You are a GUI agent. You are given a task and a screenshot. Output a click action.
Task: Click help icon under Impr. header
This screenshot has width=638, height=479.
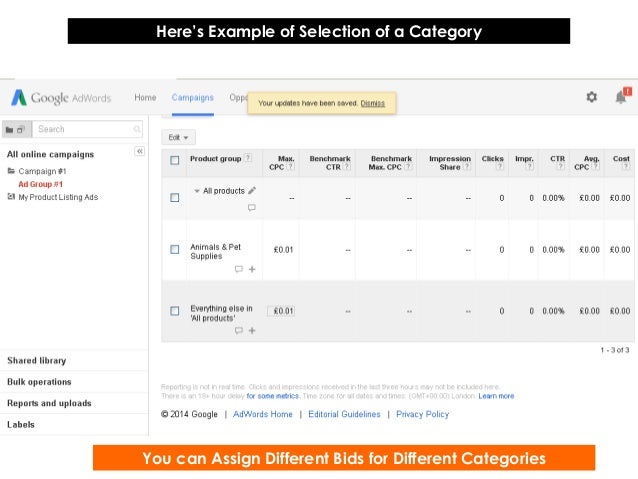coord(530,166)
